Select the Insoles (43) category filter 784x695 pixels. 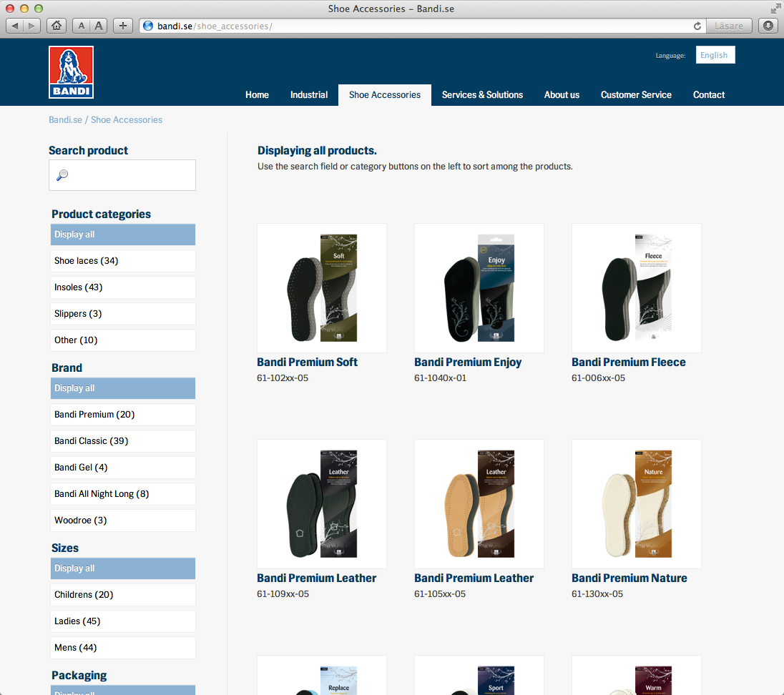(123, 287)
